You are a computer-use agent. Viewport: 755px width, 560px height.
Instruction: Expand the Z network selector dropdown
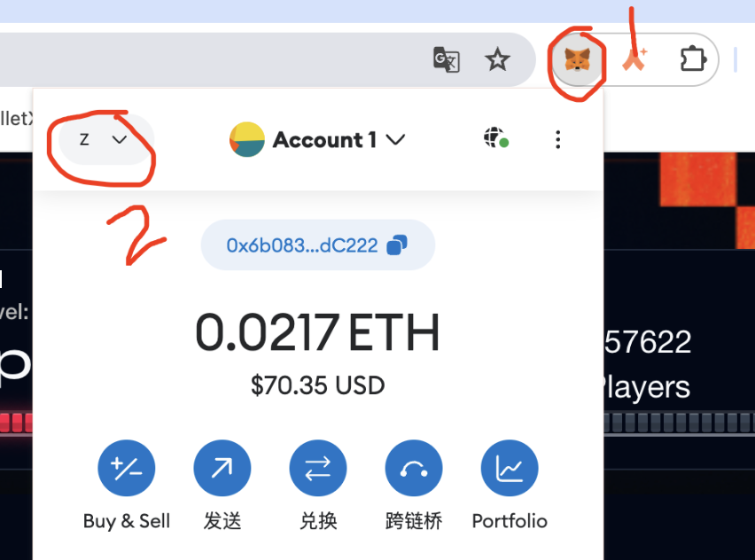click(105, 140)
